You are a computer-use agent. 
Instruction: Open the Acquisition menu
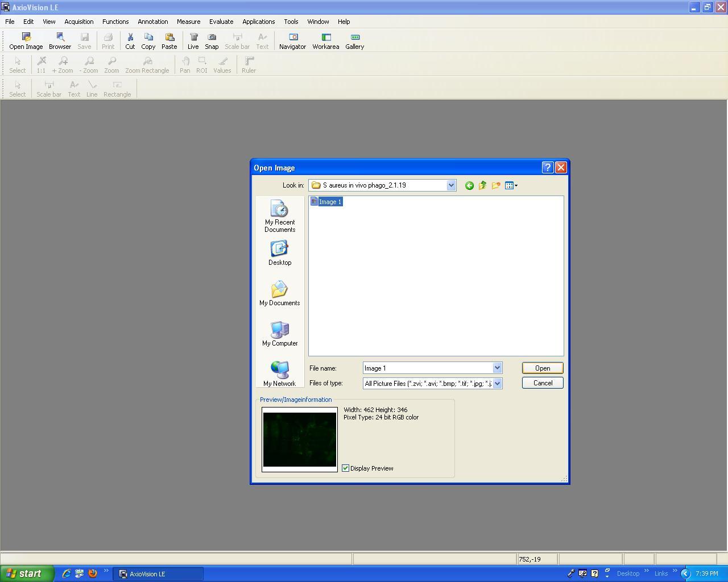pos(78,22)
